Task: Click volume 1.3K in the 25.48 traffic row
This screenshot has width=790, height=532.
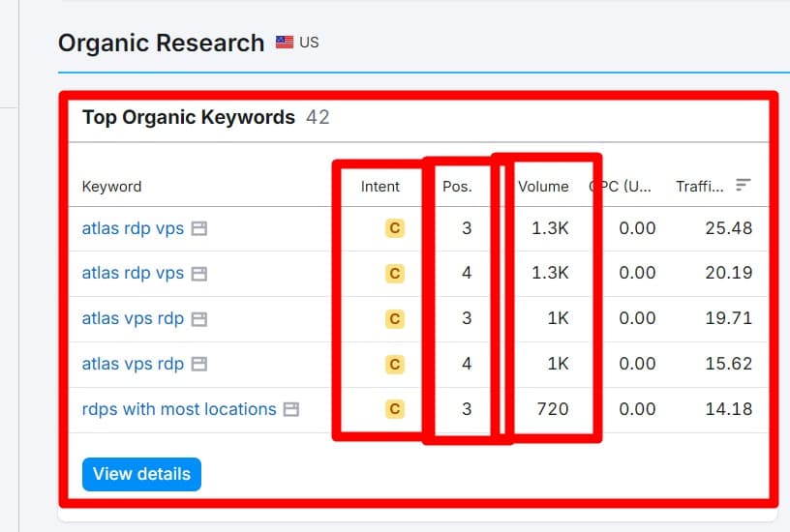Action: pyautogui.click(x=550, y=228)
